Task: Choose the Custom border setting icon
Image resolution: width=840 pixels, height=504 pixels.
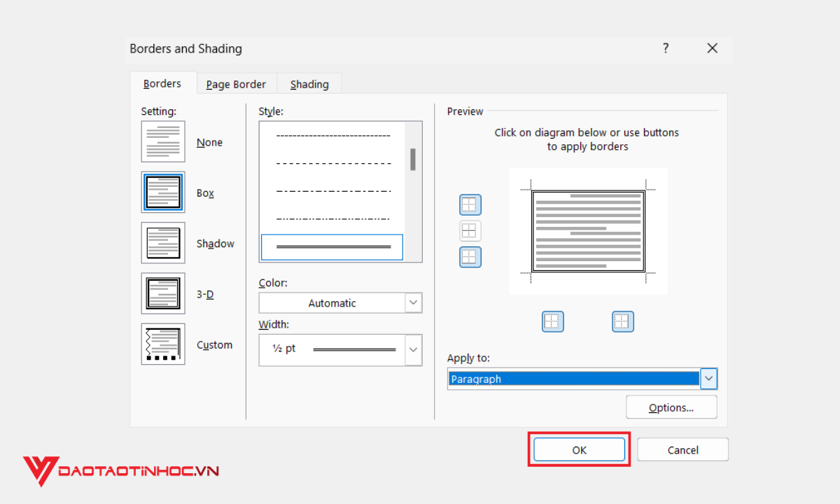Action: pos(163,344)
